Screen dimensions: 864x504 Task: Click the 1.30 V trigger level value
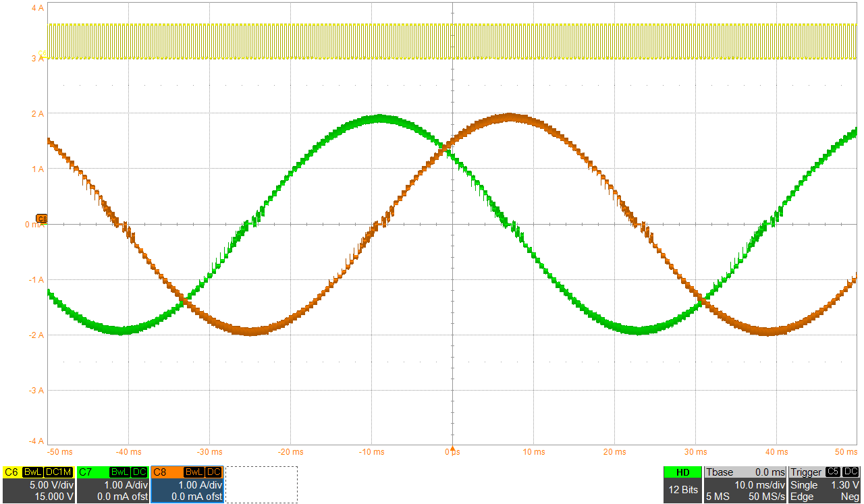click(844, 485)
